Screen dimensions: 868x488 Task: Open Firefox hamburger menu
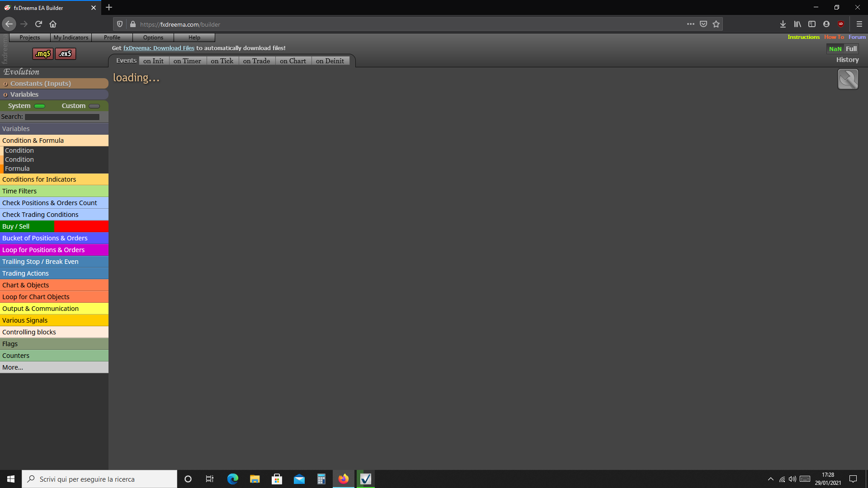[x=859, y=24]
